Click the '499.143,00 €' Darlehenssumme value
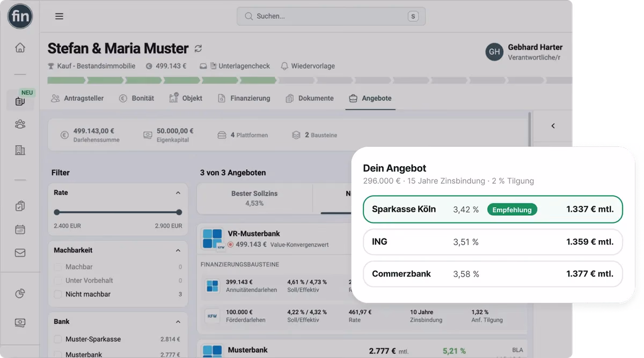Screen dimensions: 644x358 pyautogui.click(x=94, y=131)
